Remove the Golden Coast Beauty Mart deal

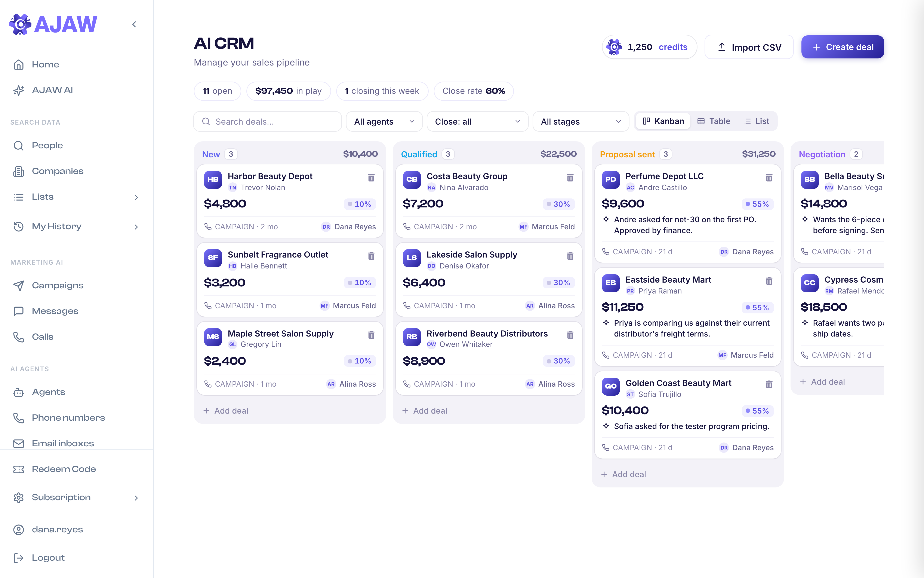[x=769, y=384]
